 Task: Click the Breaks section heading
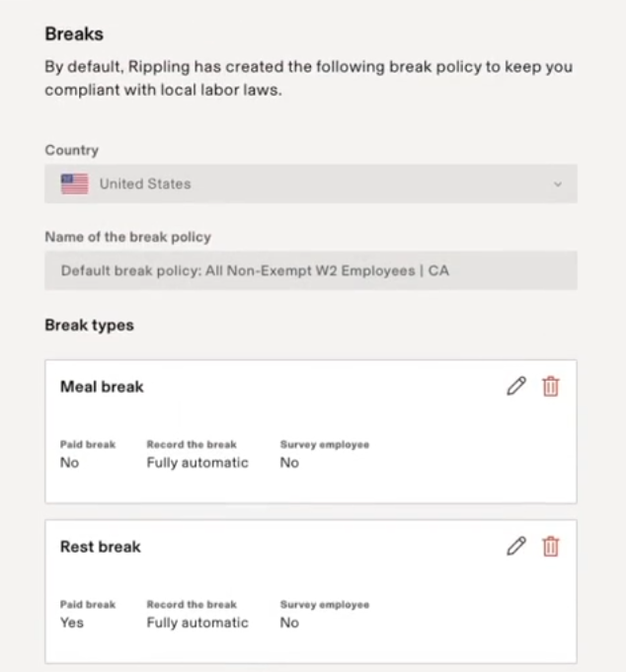tap(74, 35)
